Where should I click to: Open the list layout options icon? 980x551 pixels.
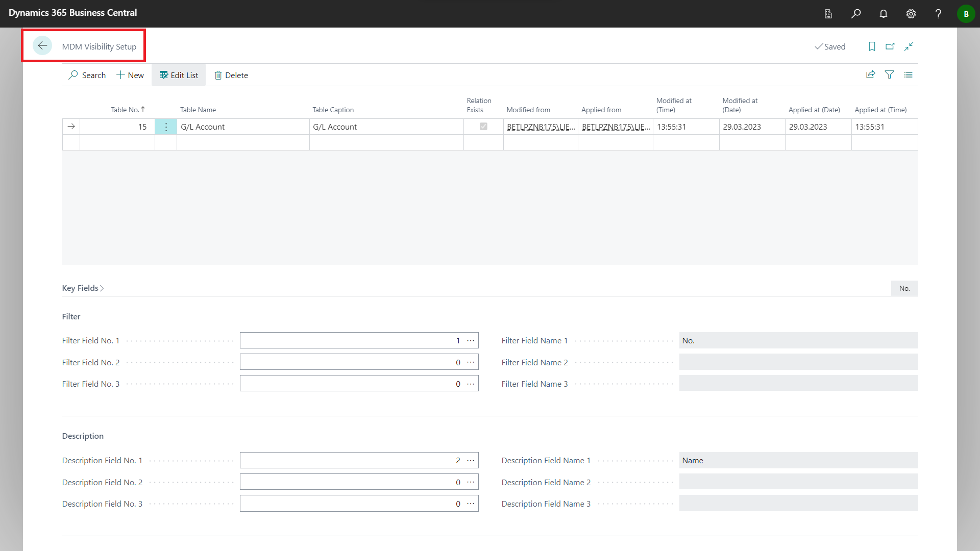pos(908,74)
